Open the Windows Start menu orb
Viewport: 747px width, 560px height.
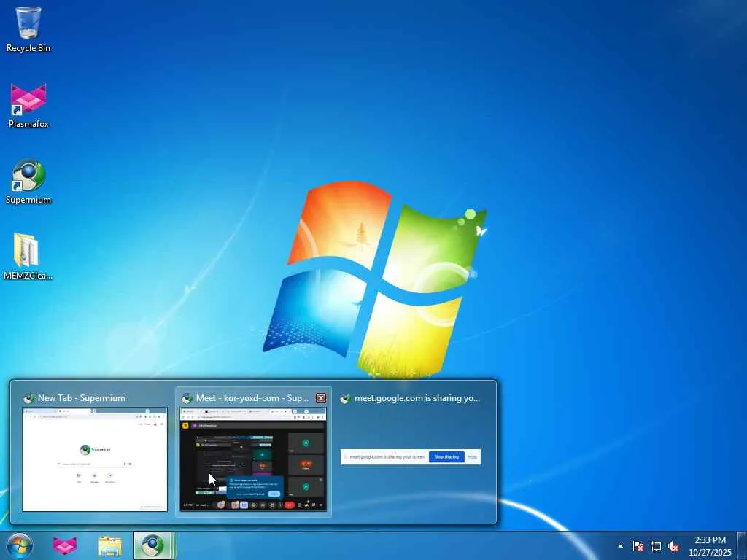20,545
